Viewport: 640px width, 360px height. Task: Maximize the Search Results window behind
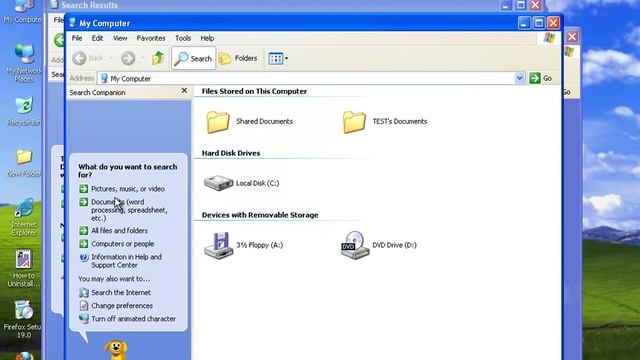coord(520,5)
